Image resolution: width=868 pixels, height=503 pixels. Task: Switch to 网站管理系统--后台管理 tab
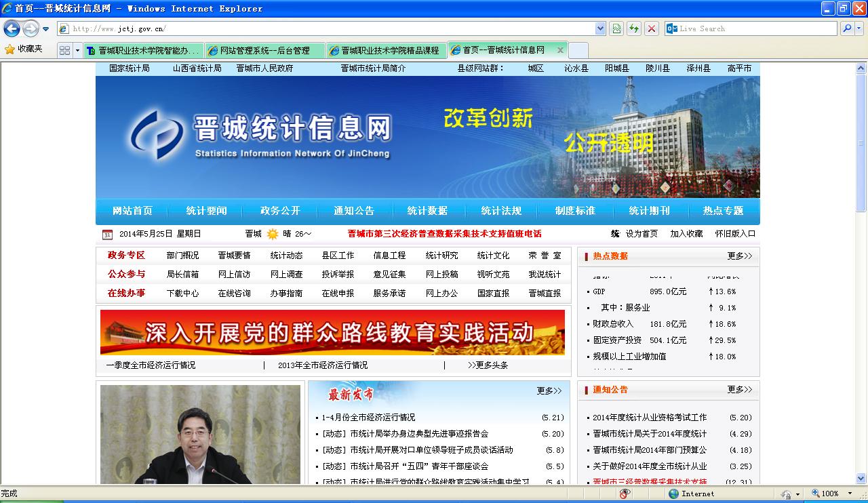265,50
